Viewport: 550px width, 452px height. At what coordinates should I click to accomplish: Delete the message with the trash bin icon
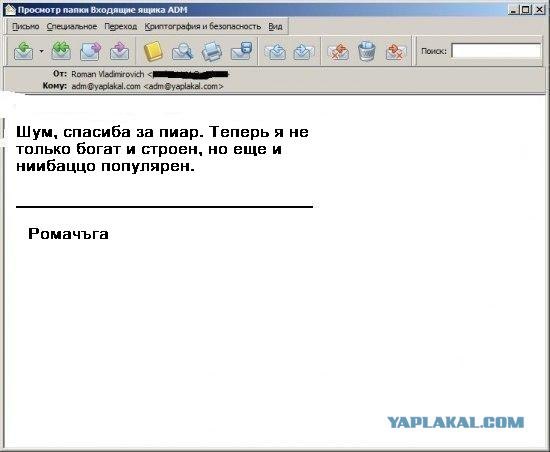coord(367,51)
